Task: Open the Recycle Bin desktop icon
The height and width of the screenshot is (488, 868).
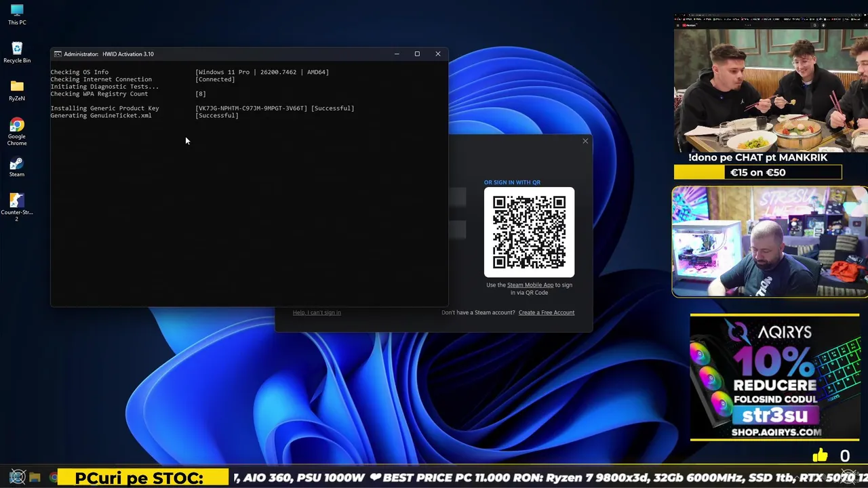Action: 17,53
